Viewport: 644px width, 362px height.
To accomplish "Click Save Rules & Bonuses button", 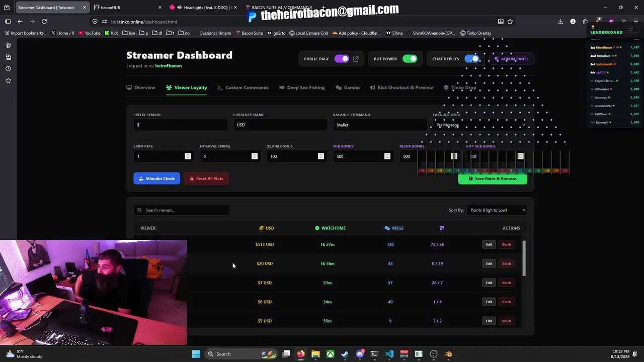I will [493, 178].
